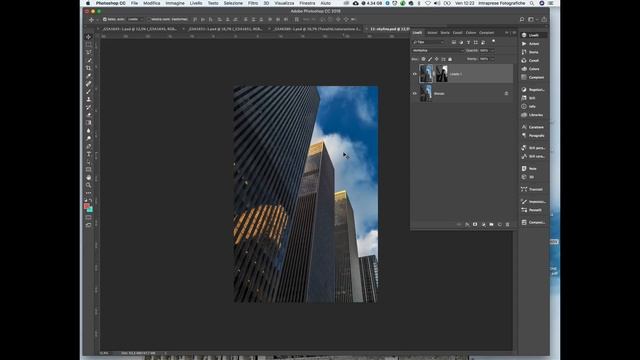
Task: Select the Lasso tool
Action: pos(89,52)
